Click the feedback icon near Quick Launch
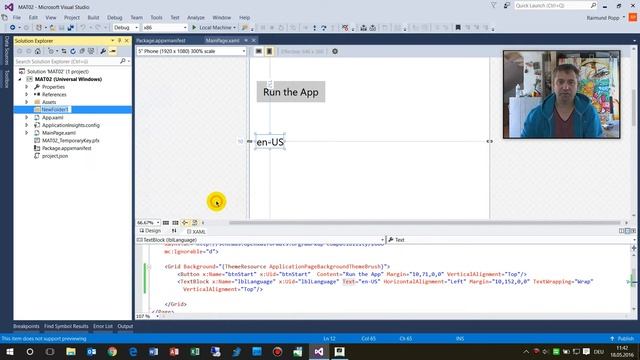This screenshot has height=360, width=640. (507, 5)
